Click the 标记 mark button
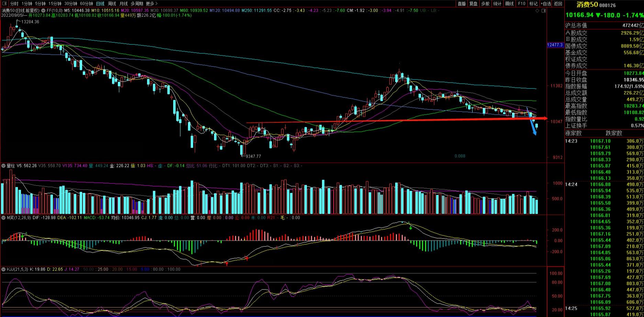 (533, 4)
